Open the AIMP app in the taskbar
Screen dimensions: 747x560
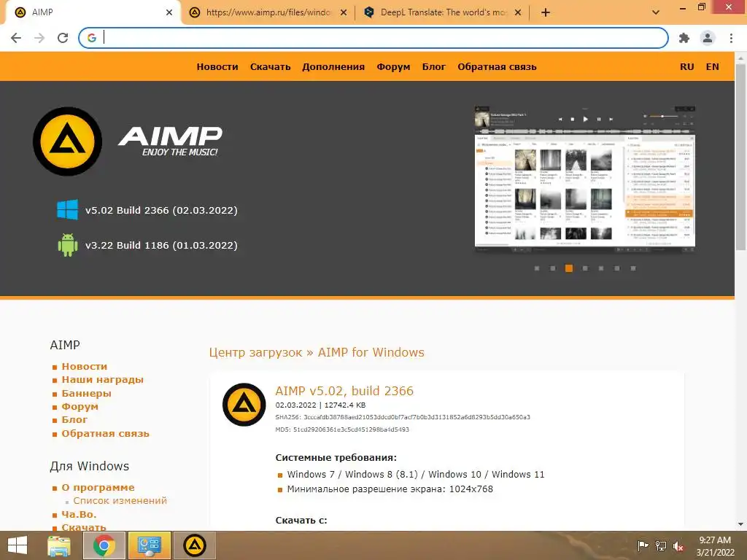[194, 545]
